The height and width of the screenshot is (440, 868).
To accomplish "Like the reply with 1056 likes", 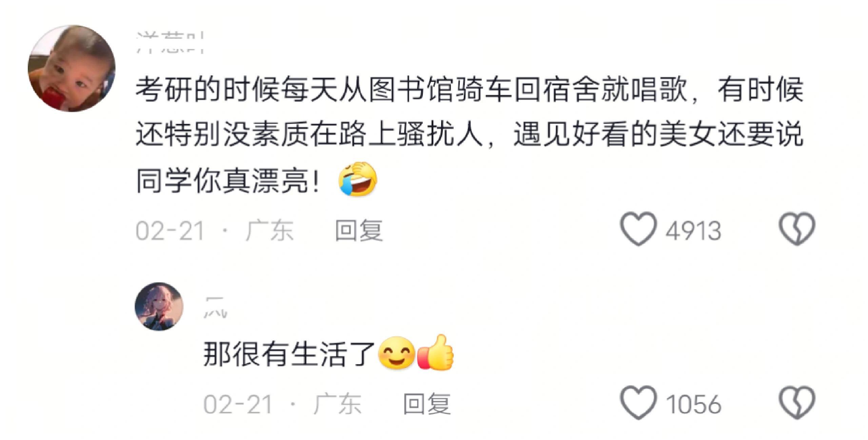I will (638, 402).
